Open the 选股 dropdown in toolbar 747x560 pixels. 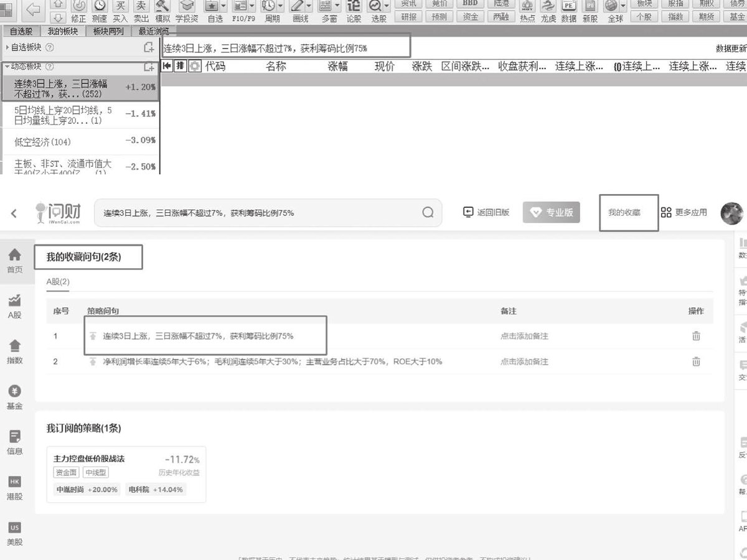(x=387, y=6)
